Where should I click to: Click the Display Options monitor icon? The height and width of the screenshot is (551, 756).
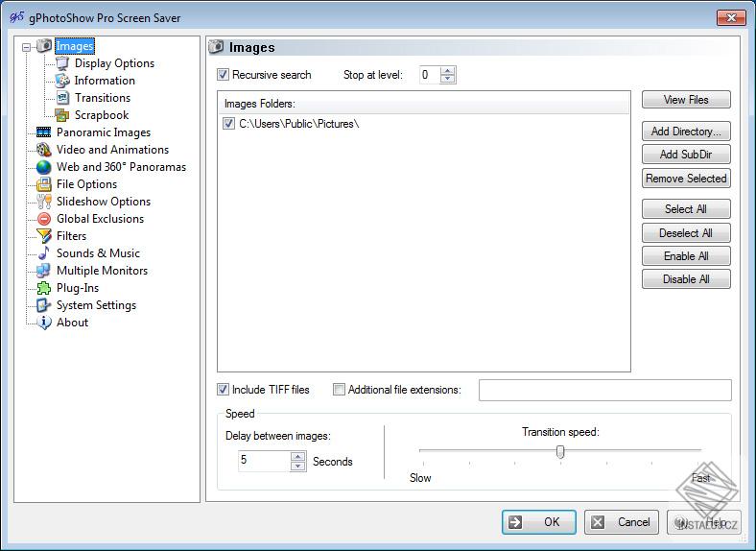(62, 63)
